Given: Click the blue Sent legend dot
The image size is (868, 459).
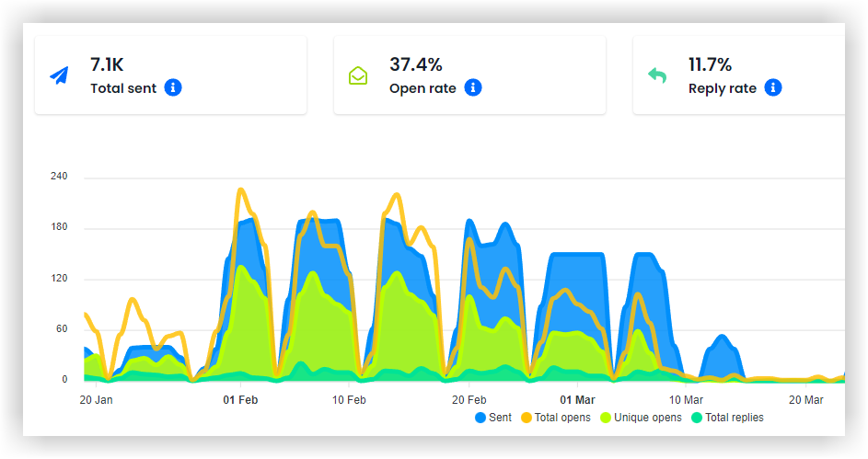Looking at the screenshot, I should (x=480, y=418).
